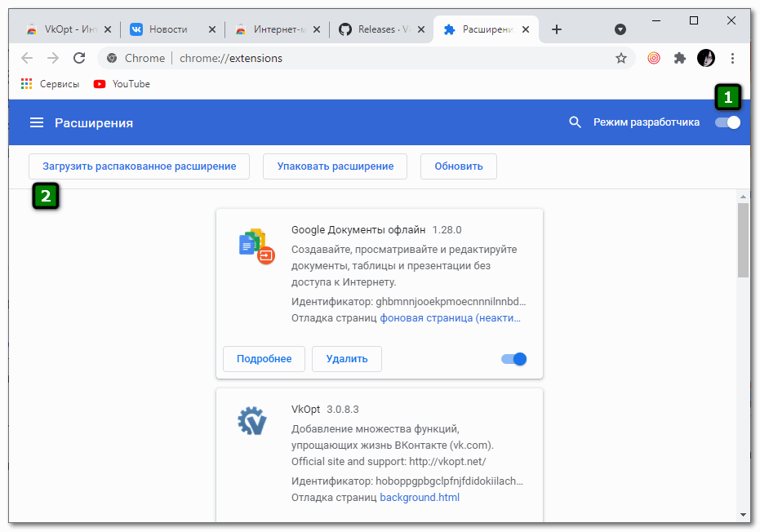Open Chrome's three-dot menu
The image size is (760, 532).
(x=732, y=58)
